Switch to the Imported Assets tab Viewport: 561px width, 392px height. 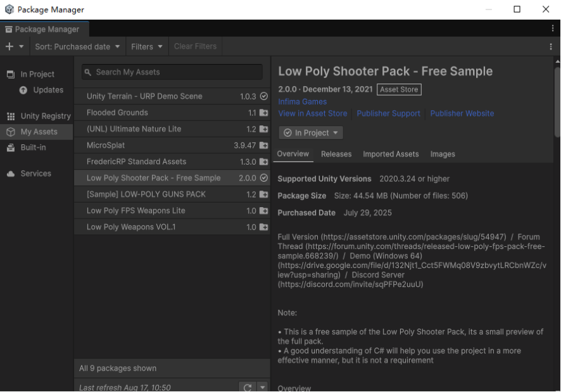click(x=391, y=155)
